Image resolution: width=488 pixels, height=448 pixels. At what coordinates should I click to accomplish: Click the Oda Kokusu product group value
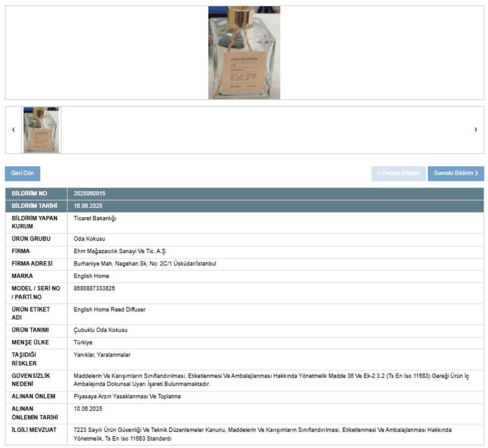[x=89, y=239]
